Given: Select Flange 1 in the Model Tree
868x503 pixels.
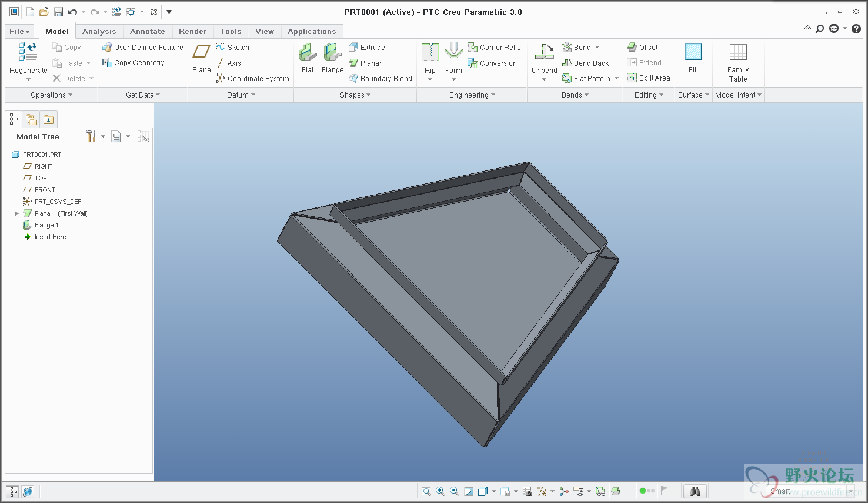Looking at the screenshot, I should (x=41, y=225).
